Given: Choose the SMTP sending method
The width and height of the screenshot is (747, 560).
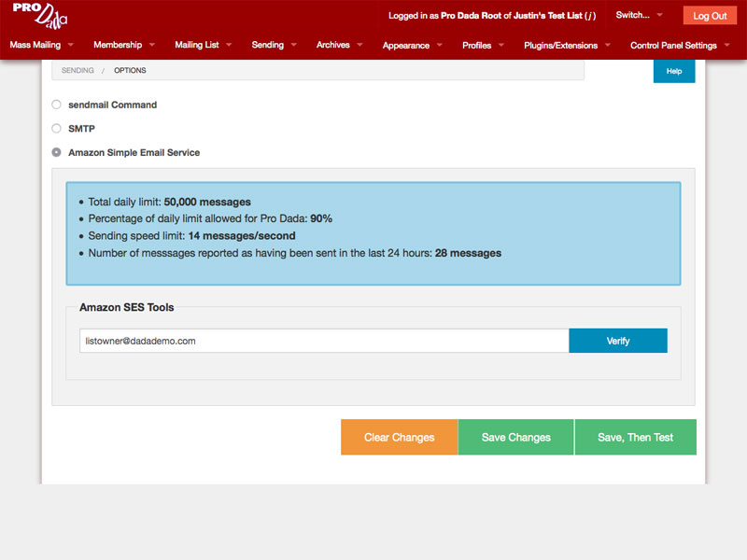Looking at the screenshot, I should pos(57,128).
